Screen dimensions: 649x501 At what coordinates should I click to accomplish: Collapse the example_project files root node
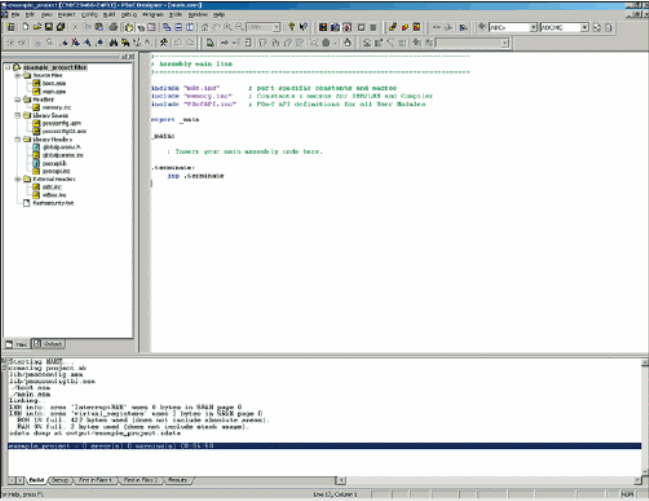[x=7, y=67]
